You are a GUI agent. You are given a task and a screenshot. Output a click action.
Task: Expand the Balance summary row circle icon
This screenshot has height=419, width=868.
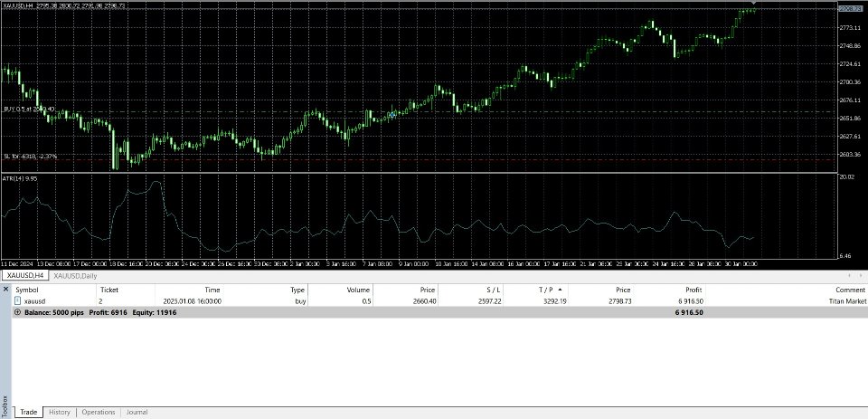coord(18,312)
